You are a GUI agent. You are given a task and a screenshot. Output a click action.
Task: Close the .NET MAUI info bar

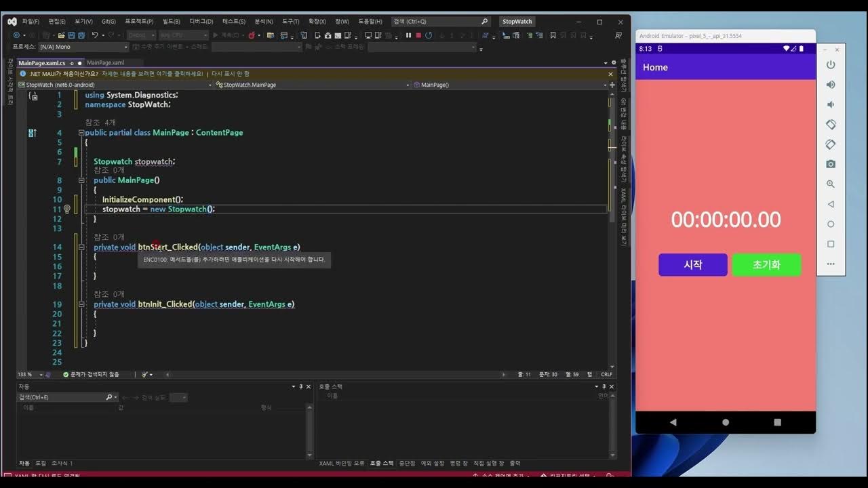pos(610,74)
